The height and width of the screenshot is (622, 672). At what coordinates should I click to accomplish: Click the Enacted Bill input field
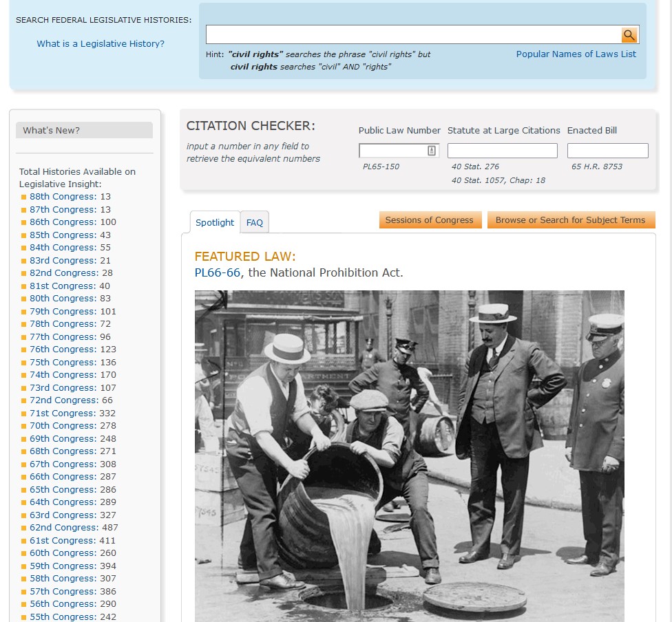(x=607, y=150)
